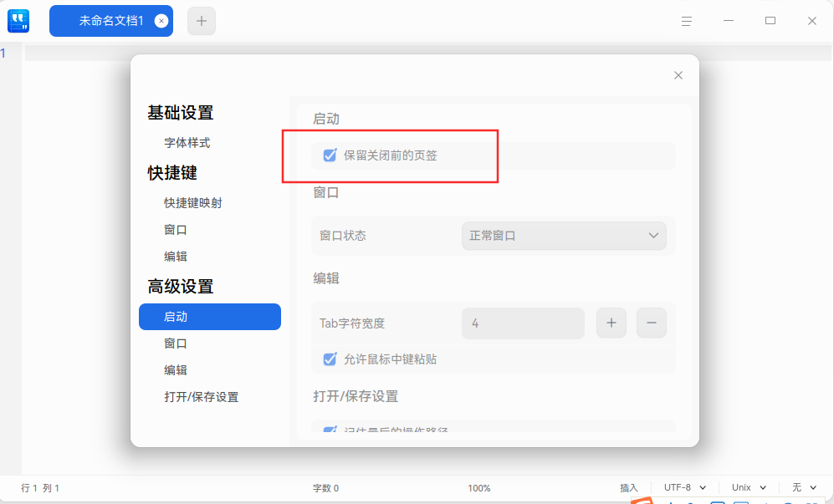Open 窗口 under 高级设置 section
Screen dimensions: 834x504
pos(176,344)
